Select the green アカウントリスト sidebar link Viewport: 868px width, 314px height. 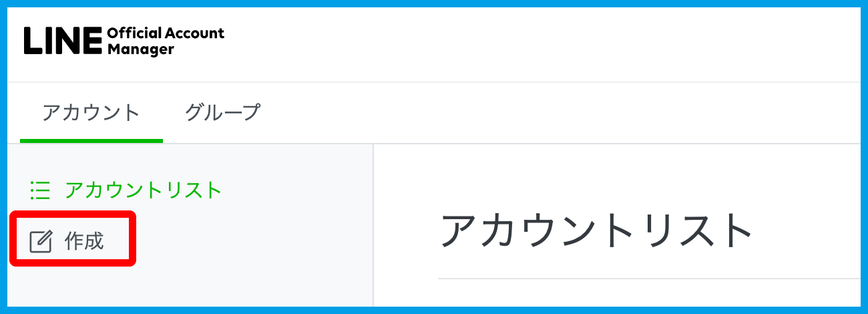(143, 190)
